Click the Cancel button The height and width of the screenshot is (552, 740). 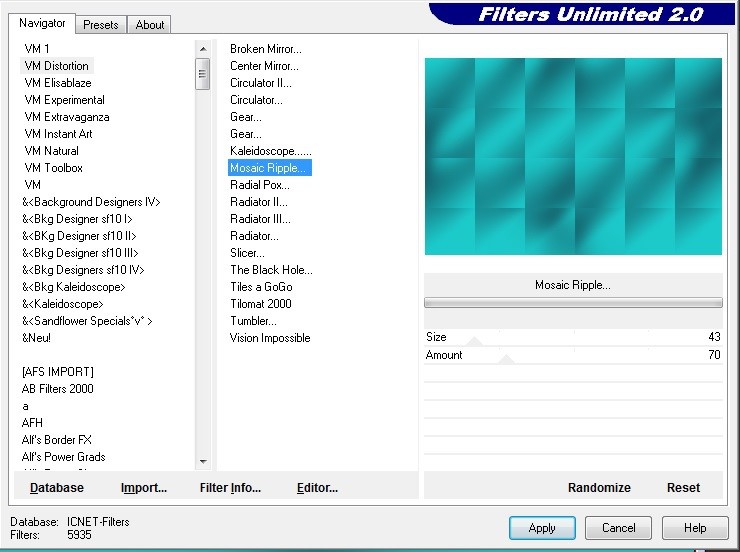tap(618, 527)
